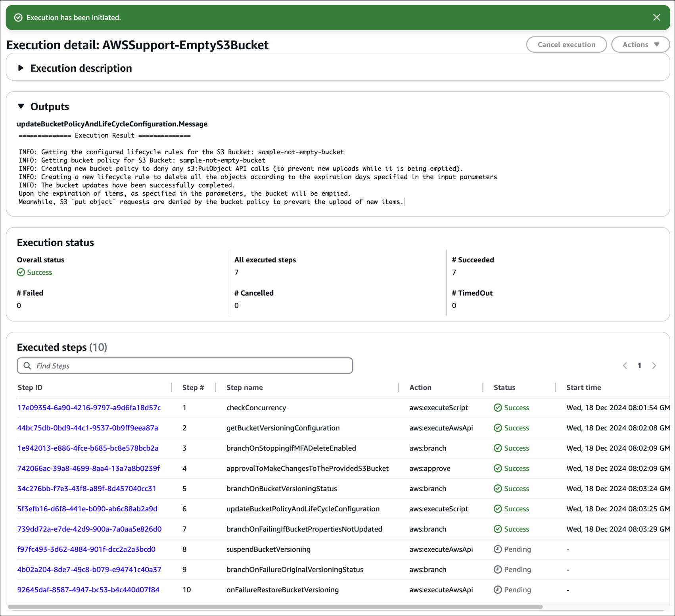The width and height of the screenshot is (675, 616).
Task: Select the Step name column header
Action: tap(244, 387)
